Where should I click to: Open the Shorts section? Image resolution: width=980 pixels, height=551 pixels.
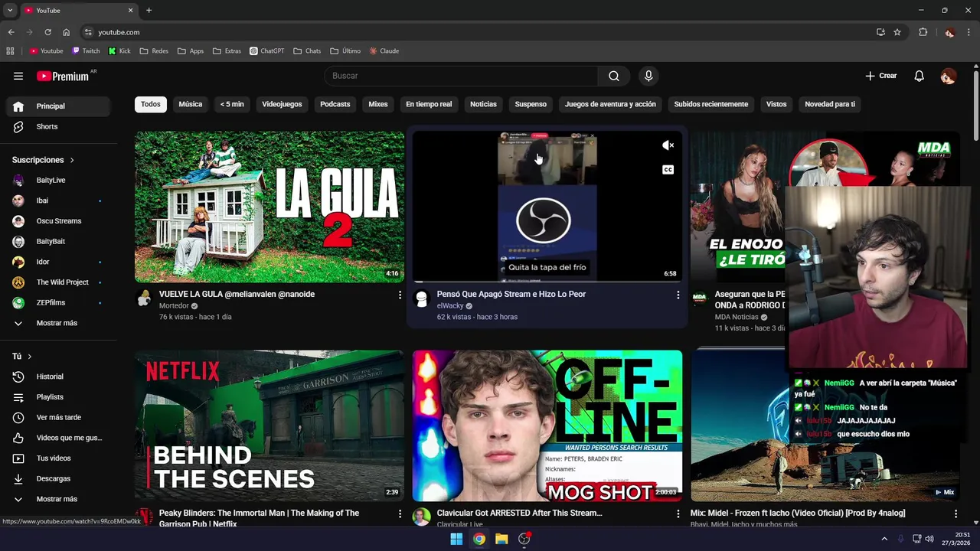(58, 126)
